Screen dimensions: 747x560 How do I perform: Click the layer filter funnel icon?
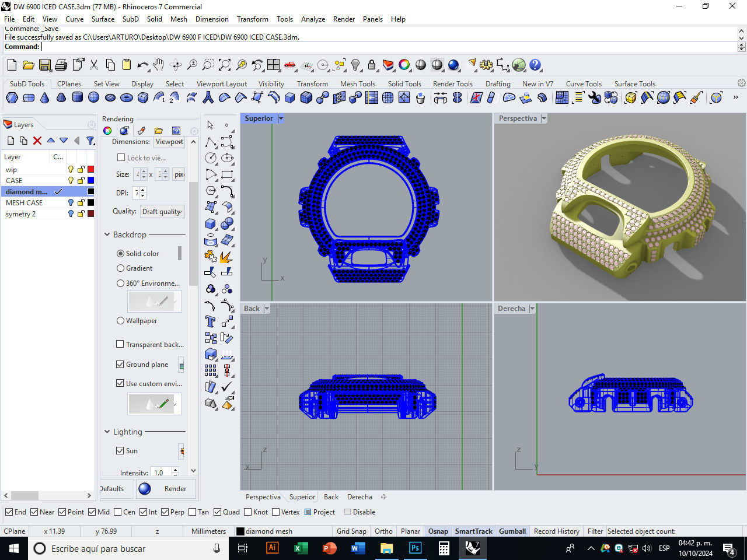[90, 141]
